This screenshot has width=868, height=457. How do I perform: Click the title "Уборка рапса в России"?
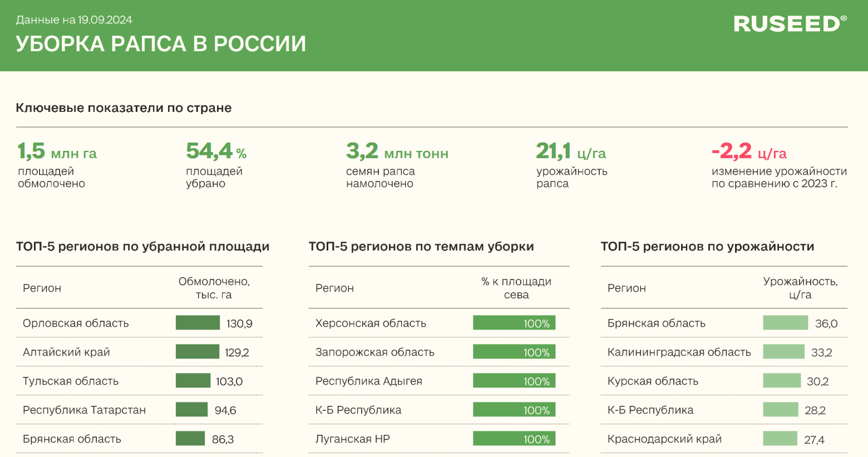click(161, 44)
